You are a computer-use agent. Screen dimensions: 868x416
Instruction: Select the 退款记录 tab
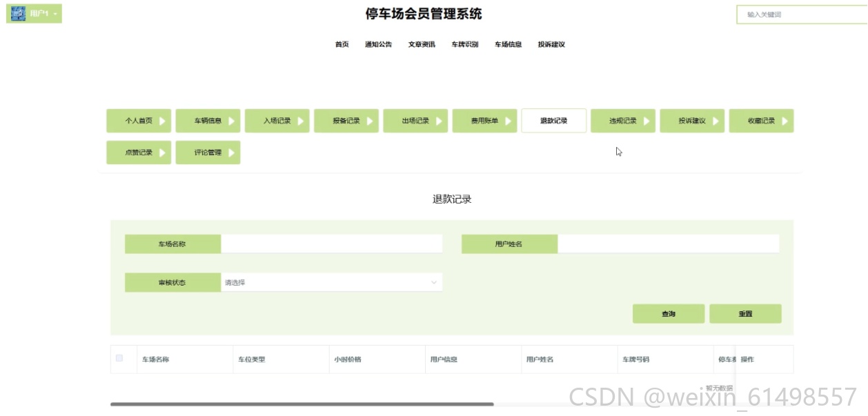point(554,121)
